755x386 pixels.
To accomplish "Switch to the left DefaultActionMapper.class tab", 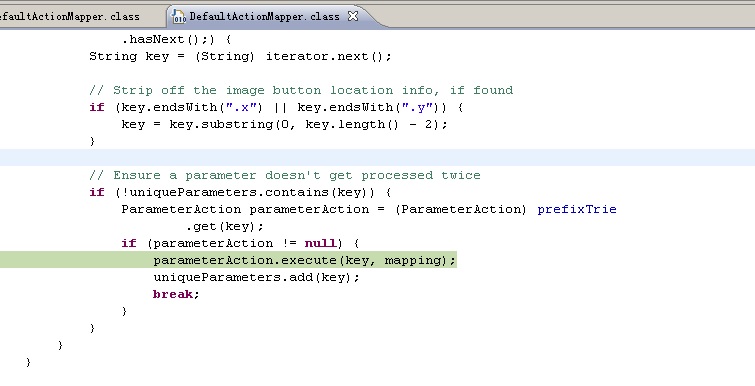I will click(x=70, y=16).
